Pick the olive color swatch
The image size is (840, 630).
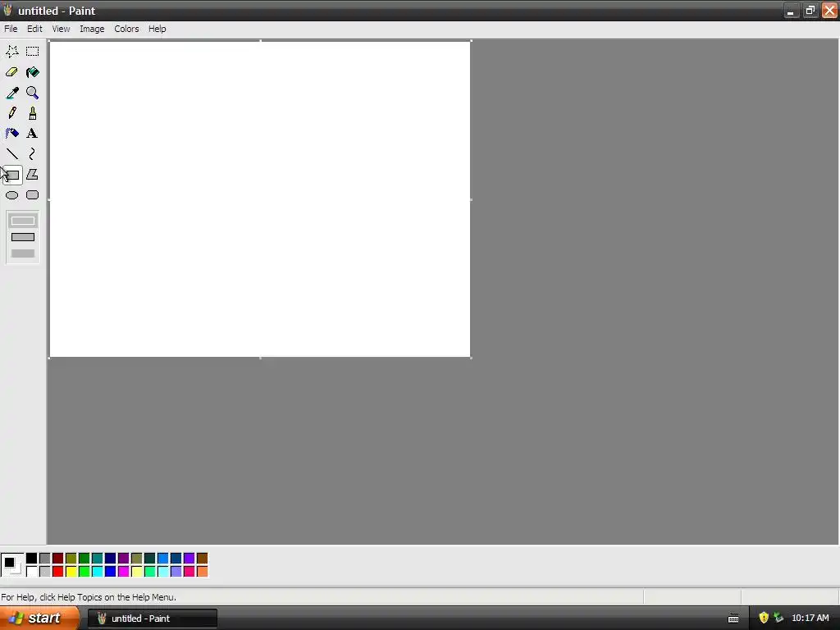click(x=71, y=559)
